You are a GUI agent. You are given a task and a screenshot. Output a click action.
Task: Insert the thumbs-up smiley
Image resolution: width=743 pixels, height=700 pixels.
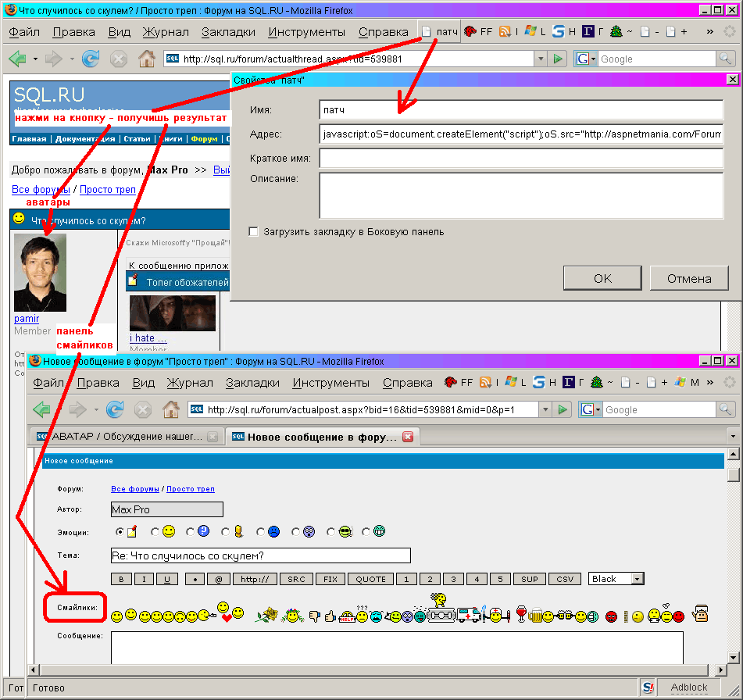coord(330,616)
